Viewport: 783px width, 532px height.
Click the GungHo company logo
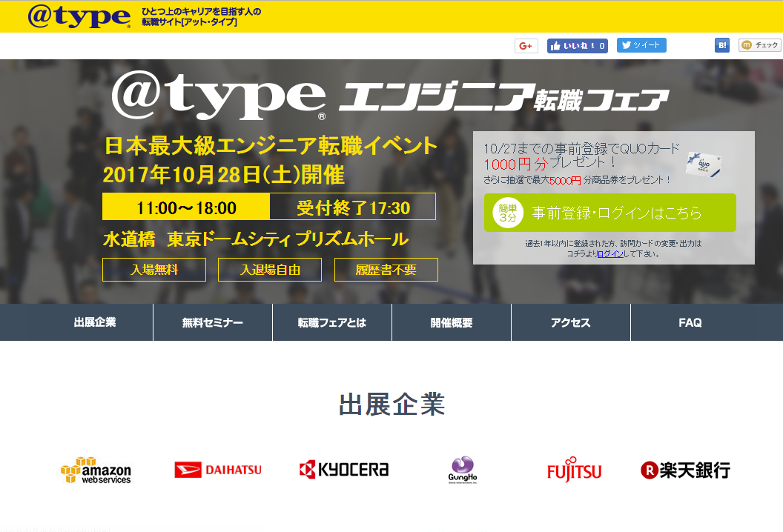pyautogui.click(x=463, y=470)
